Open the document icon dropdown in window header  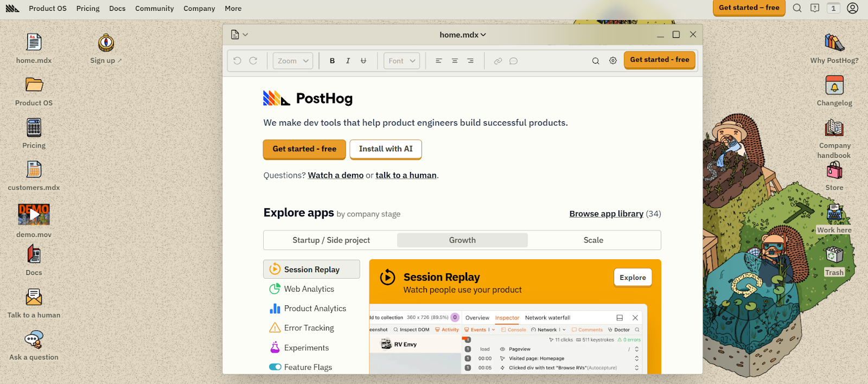point(239,35)
